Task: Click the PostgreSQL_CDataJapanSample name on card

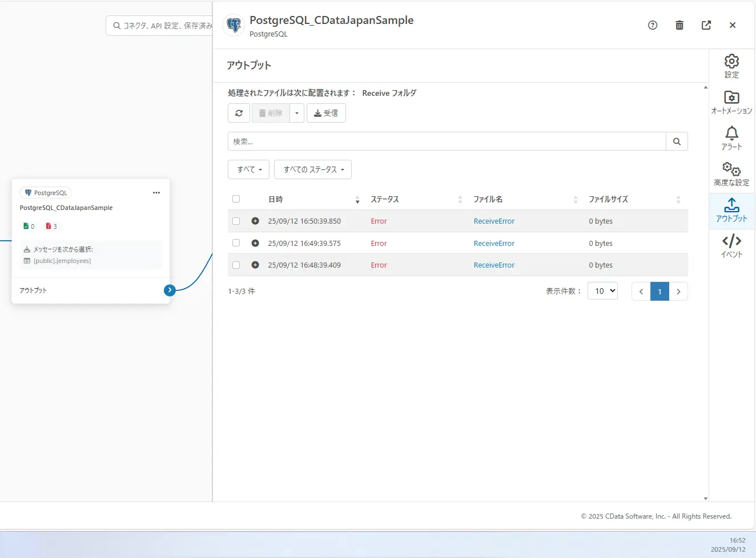Action: click(66, 208)
